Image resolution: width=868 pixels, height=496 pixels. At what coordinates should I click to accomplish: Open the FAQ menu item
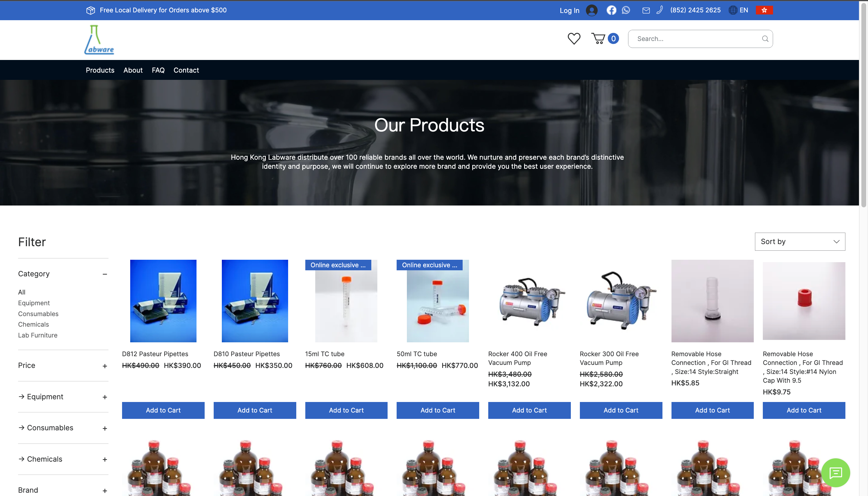pos(158,70)
